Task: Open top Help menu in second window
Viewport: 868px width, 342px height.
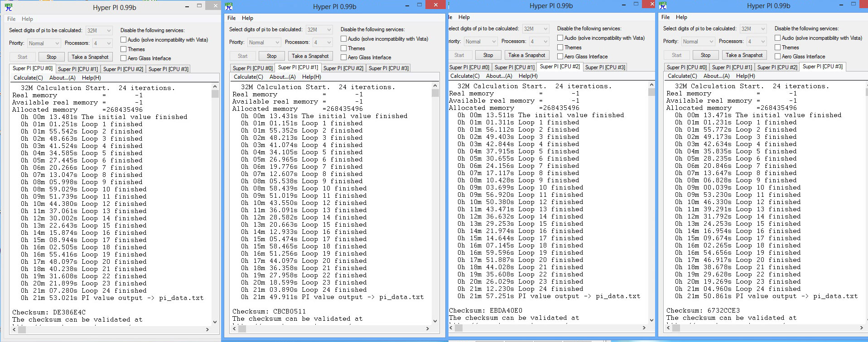Action: point(247,18)
